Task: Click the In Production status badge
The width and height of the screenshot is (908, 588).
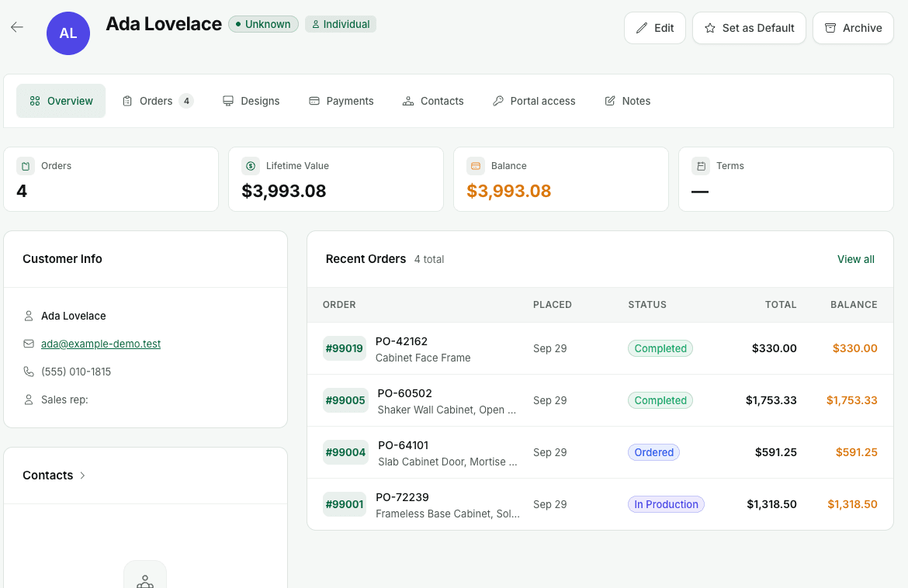Action: click(x=666, y=505)
